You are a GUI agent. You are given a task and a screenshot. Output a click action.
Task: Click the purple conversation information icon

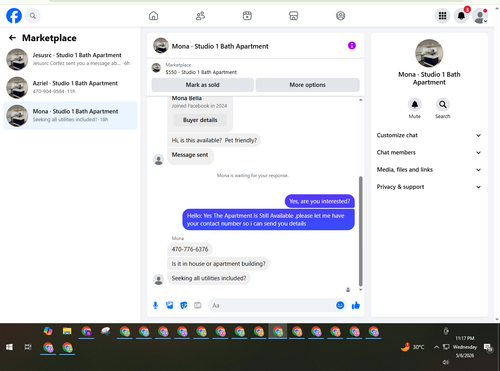tap(352, 45)
